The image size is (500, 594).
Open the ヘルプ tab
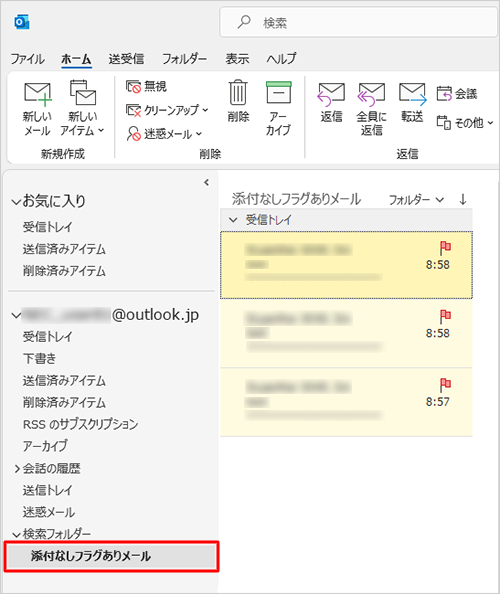point(281,59)
